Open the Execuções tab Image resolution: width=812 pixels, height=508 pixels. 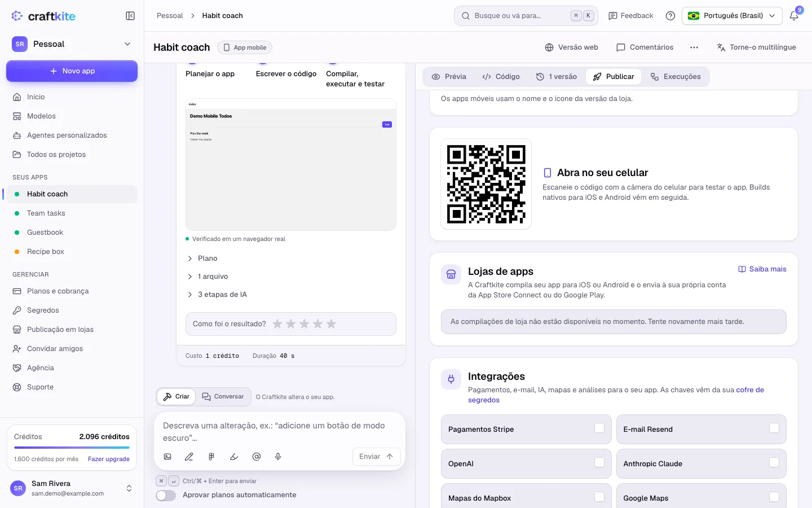[676, 77]
